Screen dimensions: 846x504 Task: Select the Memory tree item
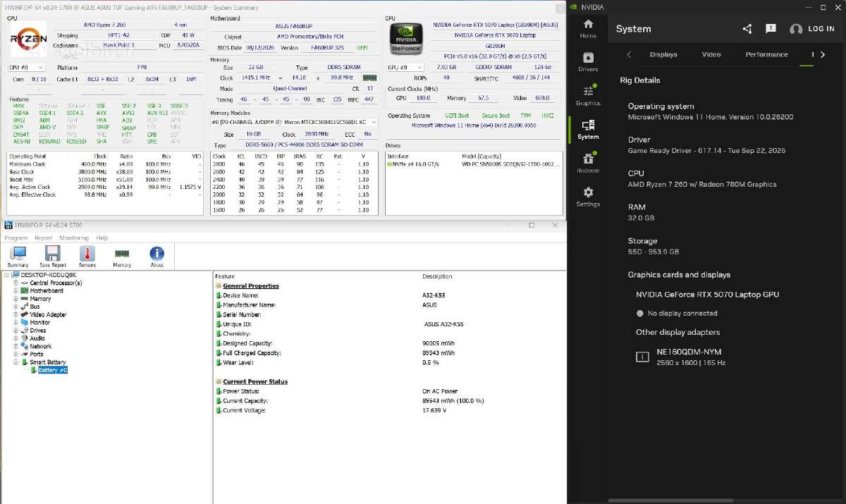[x=40, y=299]
